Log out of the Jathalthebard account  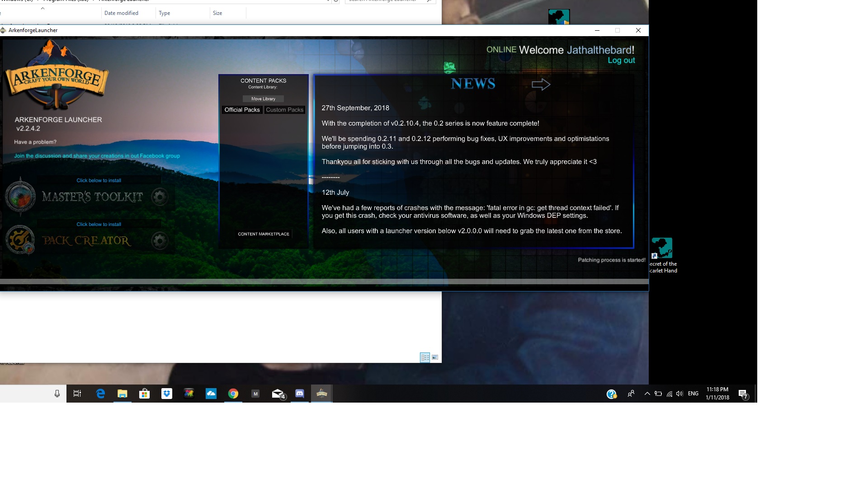pyautogui.click(x=621, y=61)
